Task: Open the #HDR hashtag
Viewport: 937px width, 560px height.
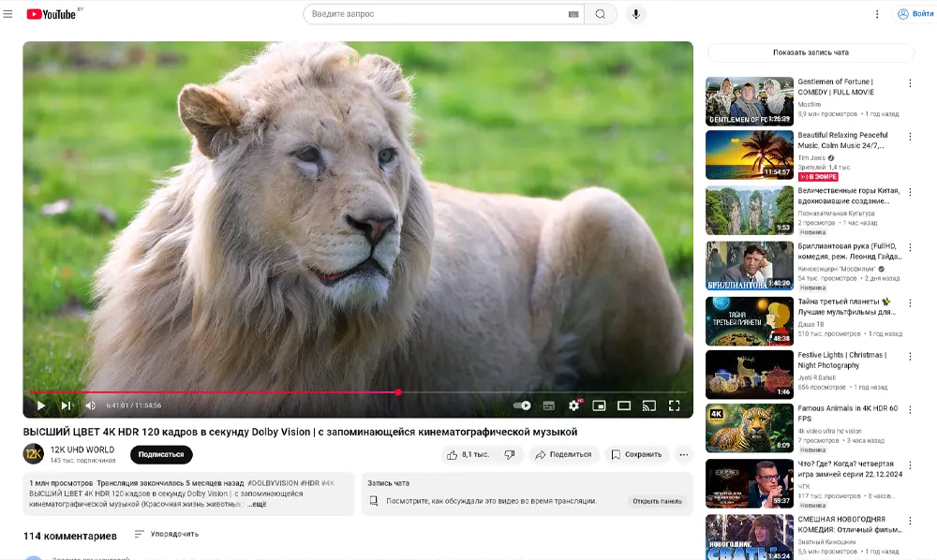Action: [309, 483]
